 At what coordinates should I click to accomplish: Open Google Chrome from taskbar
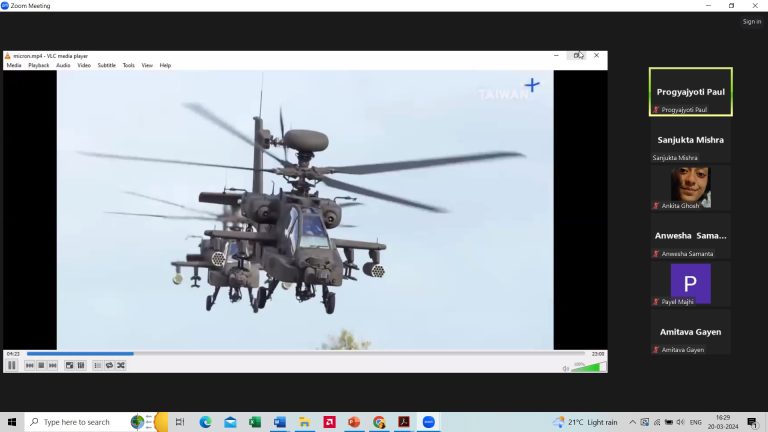tap(379, 422)
